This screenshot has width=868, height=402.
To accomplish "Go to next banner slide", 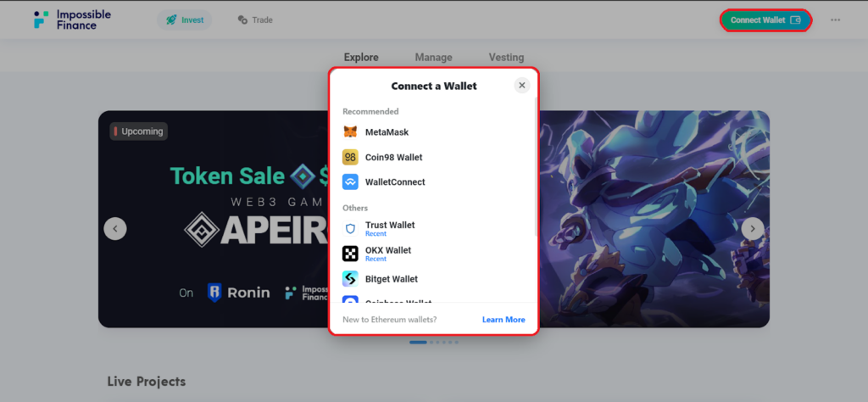I will click(x=753, y=229).
